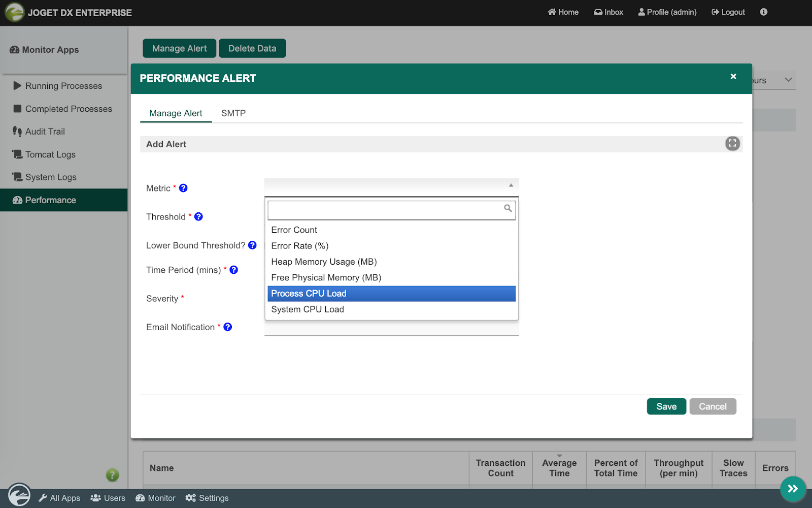812x508 pixels.
Task: Click the green help question icon in sidebar
Action: [x=112, y=475]
